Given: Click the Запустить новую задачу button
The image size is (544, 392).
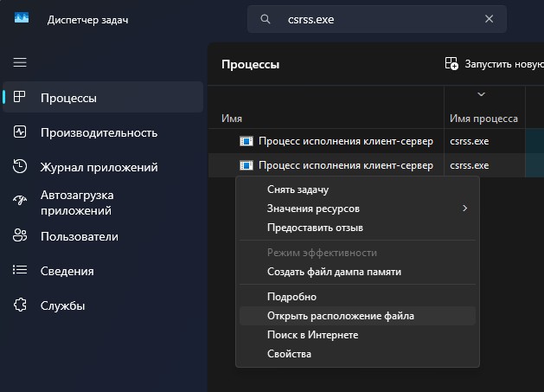Looking at the screenshot, I should click(x=495, y=64).
